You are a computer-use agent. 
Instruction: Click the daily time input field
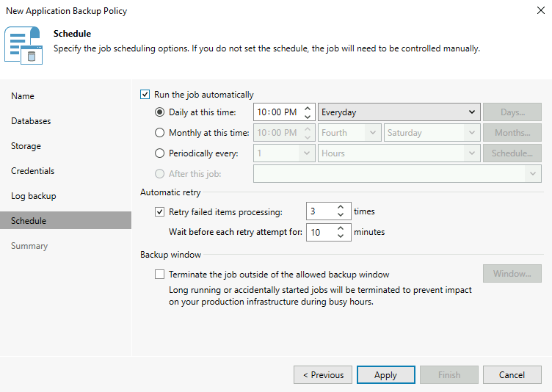coord(277,112)
